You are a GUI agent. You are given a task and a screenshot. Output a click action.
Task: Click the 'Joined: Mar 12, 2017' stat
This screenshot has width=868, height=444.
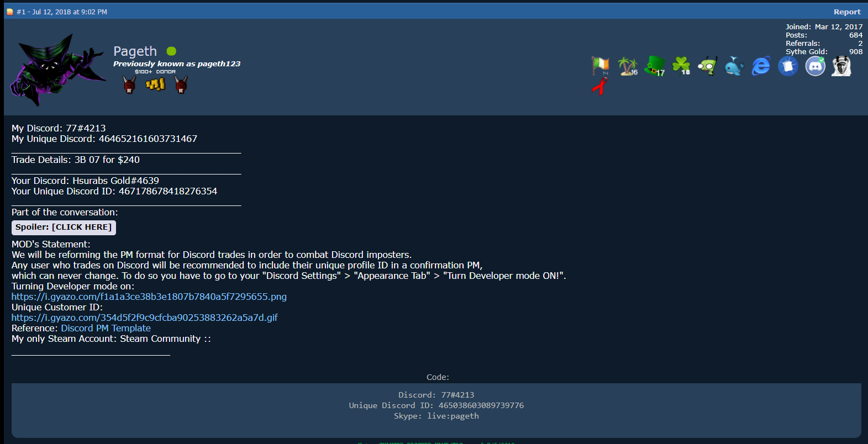coord(824,27)
